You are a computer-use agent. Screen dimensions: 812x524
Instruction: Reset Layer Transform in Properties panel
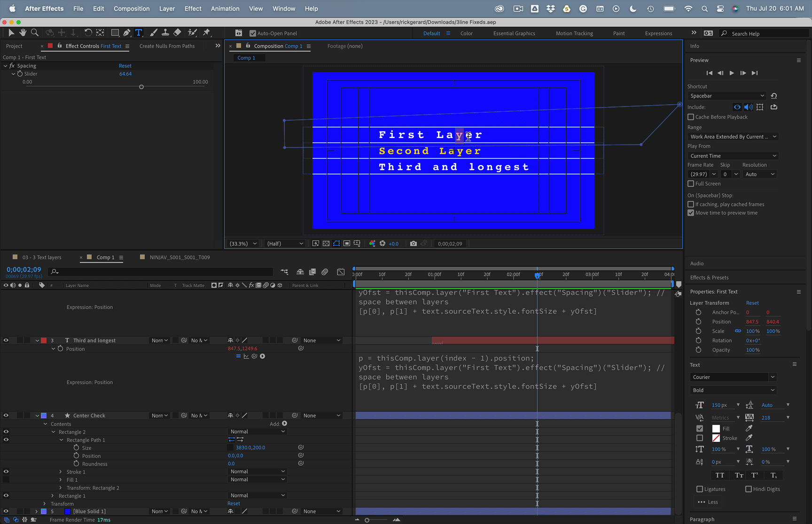click(x=752, y=303)
